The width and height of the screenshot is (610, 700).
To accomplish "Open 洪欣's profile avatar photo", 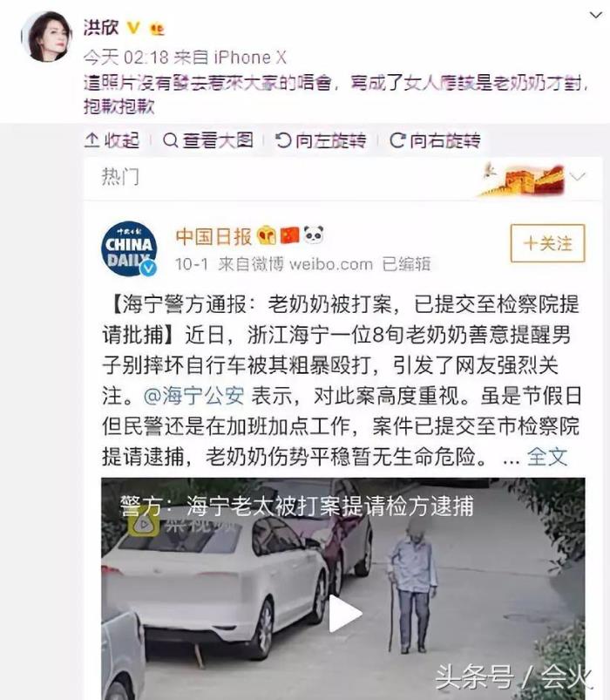I will coord(47,36).
